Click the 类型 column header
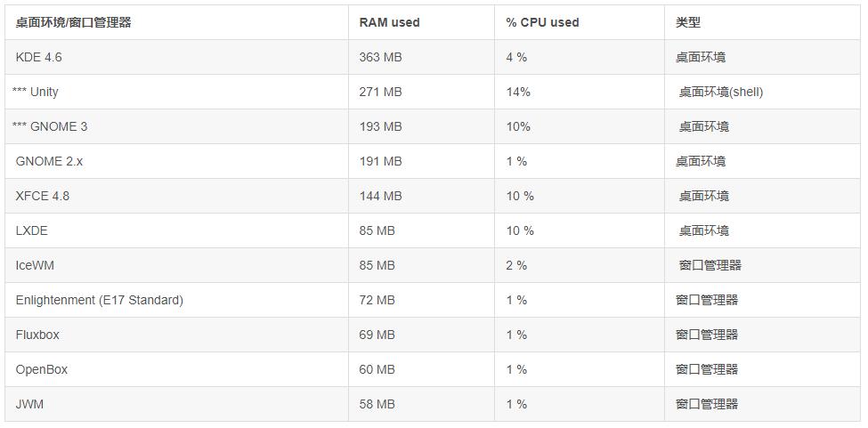This screenshot has width=868, height=428. coord(688,22)
